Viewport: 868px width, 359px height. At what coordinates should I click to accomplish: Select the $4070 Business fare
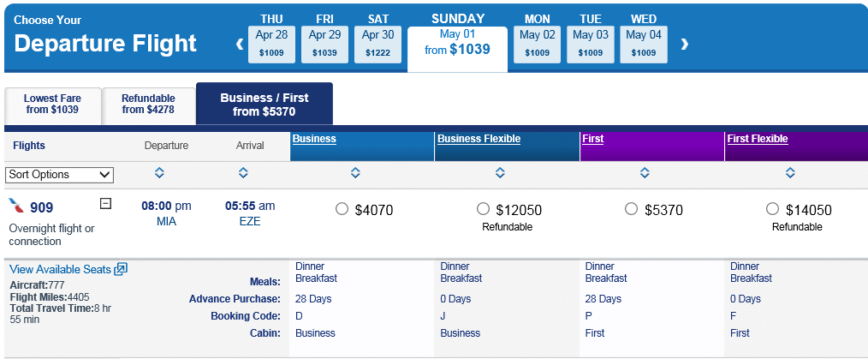[x=342, y=209]
